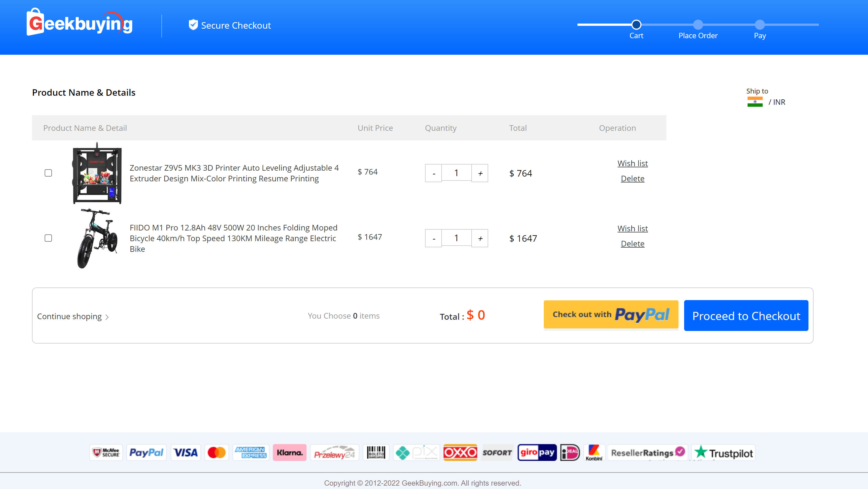Click the Operation column header

pyautogui.click(x=617, y=128)
